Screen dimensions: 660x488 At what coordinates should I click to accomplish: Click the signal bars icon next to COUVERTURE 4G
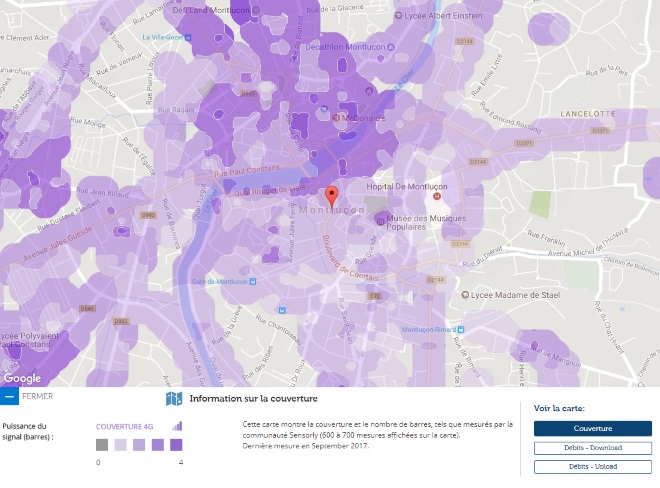point(177,426)
